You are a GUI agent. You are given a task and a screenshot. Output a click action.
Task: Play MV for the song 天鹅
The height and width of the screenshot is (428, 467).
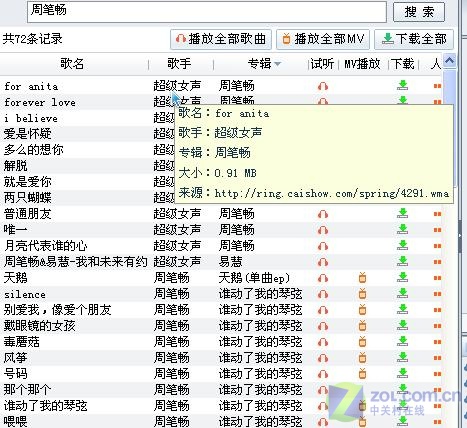pos(362,277)
